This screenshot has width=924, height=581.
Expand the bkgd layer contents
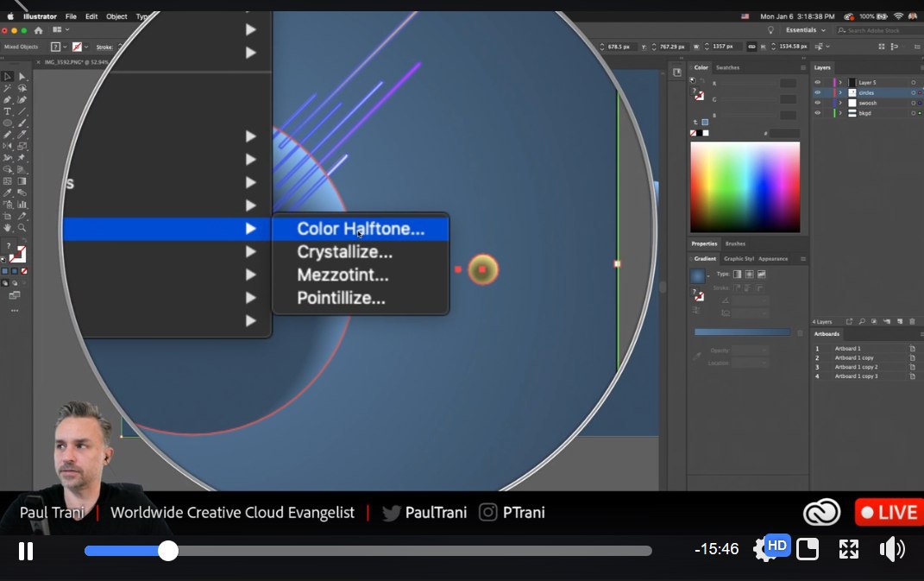pos(841,113)
